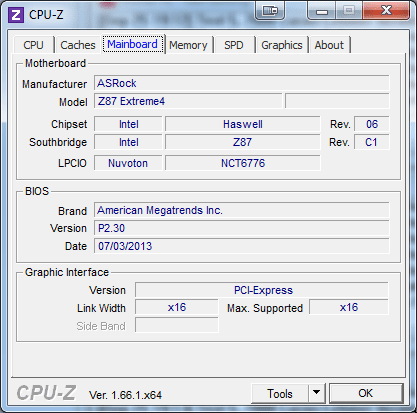Viewport: 417px width, 413px height.
Task: Click the Southbridge value Z87
Action: (x=243, y=142)
